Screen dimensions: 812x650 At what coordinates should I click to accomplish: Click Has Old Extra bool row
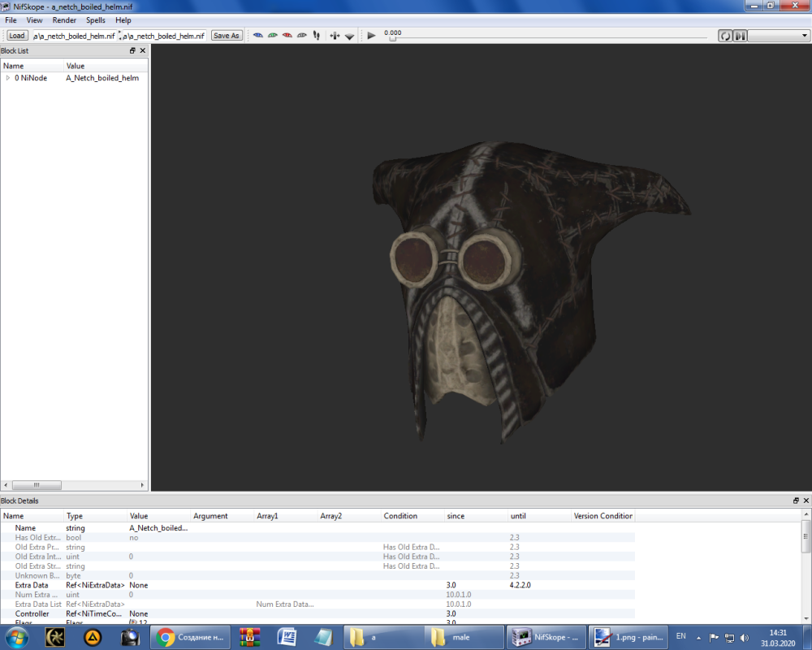[x=318, y=538]
